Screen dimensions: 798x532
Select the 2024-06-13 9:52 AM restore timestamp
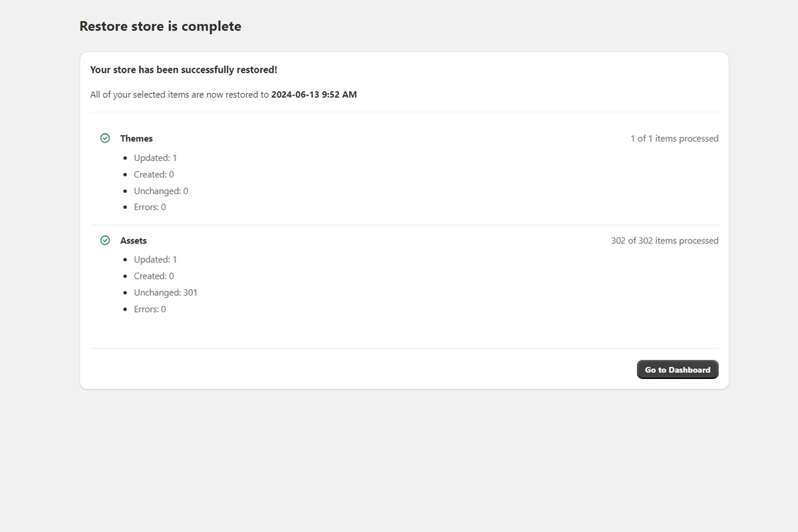tap(313, 94)
